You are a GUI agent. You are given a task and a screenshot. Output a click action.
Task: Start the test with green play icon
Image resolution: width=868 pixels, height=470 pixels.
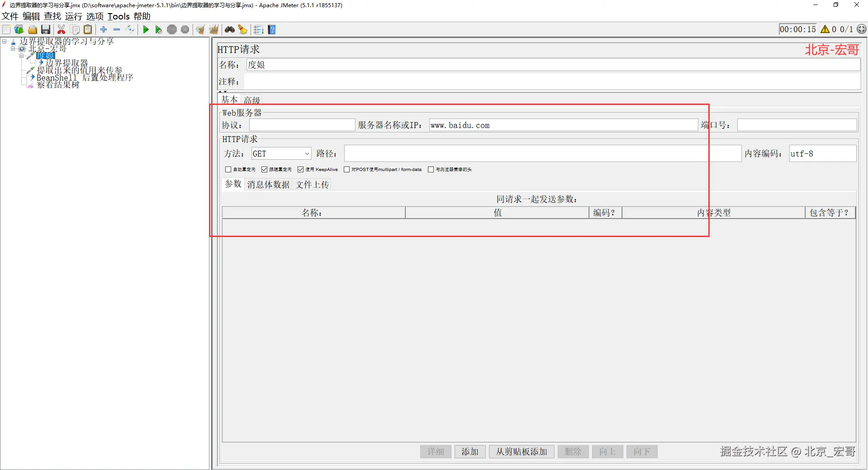tap(146, 30)
